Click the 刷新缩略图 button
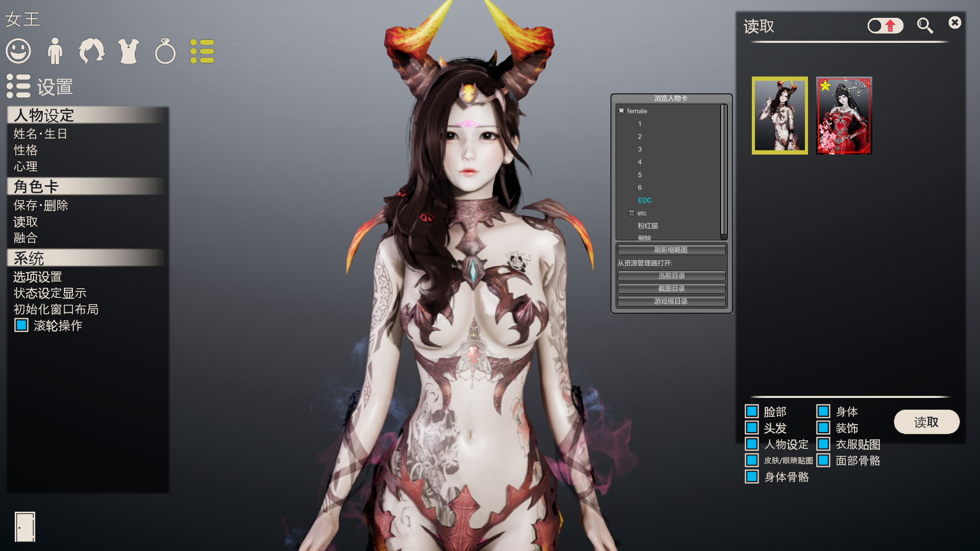 (x=671, y=250)
